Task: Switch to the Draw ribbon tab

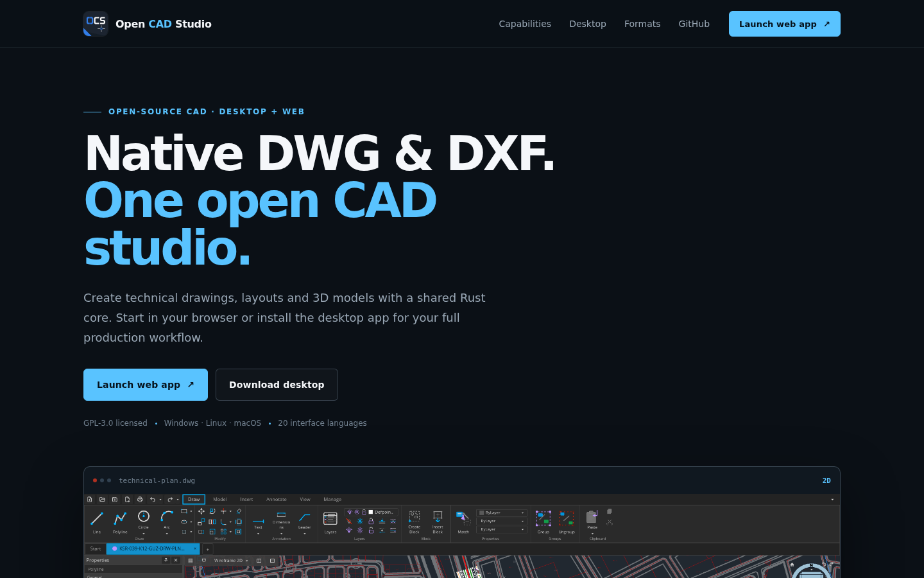Action: (x=194, y=499)
